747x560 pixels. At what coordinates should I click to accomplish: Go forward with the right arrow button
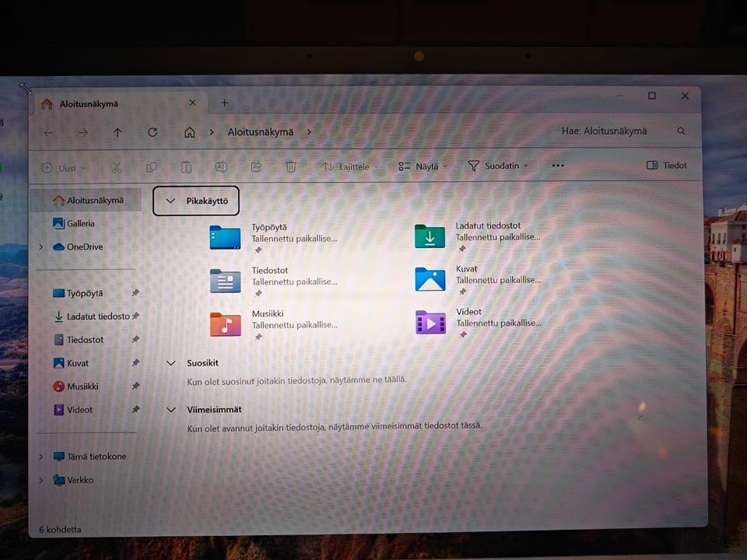coord(83,133)
